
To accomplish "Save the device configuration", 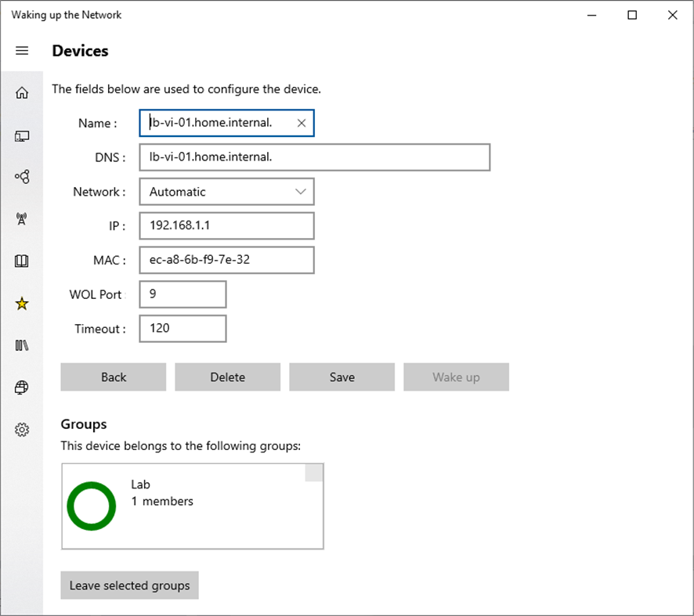I will [342, 377].
